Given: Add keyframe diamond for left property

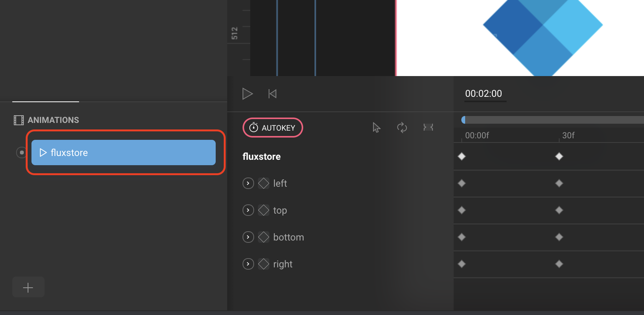Looking at the screenshot, I should [264, 183].
